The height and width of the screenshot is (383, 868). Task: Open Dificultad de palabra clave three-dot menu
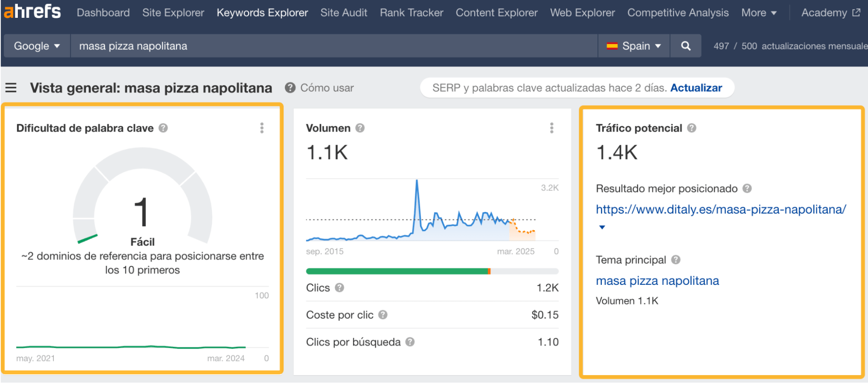(261, 128)
